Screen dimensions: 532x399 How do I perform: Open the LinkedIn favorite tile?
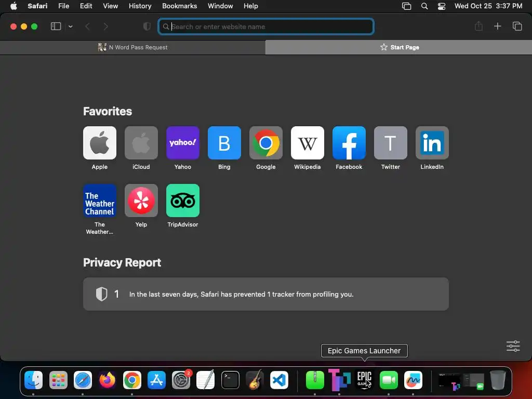(x=432, y=143)
